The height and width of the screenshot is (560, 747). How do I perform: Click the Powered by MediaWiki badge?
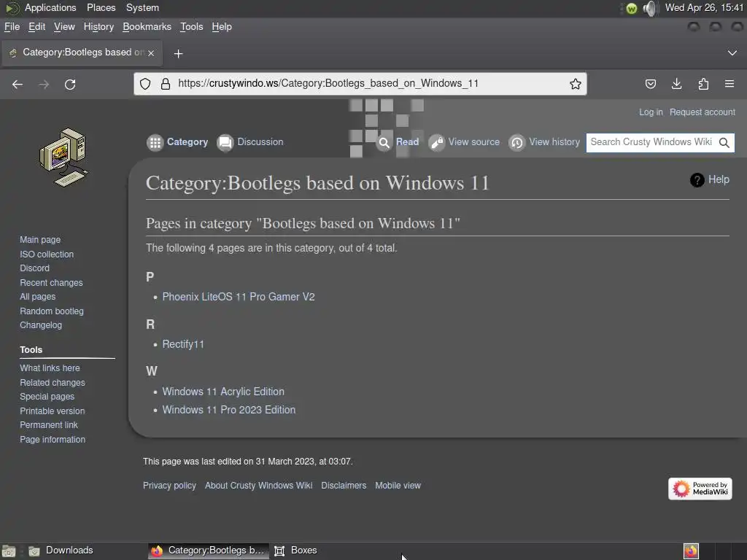tap(700, 489)
